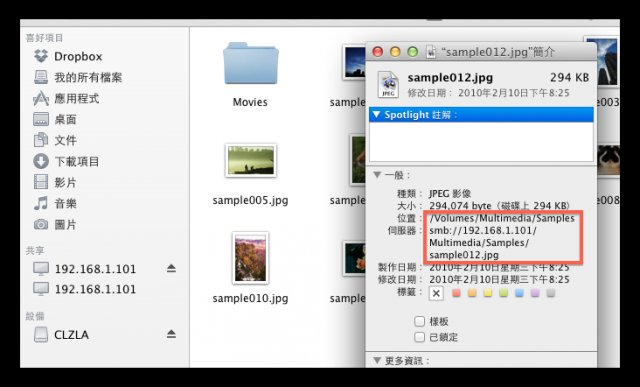Click the sample012.jpg name in info header
This screenshot has width=640, height=387.
click(x=450, y=78)
